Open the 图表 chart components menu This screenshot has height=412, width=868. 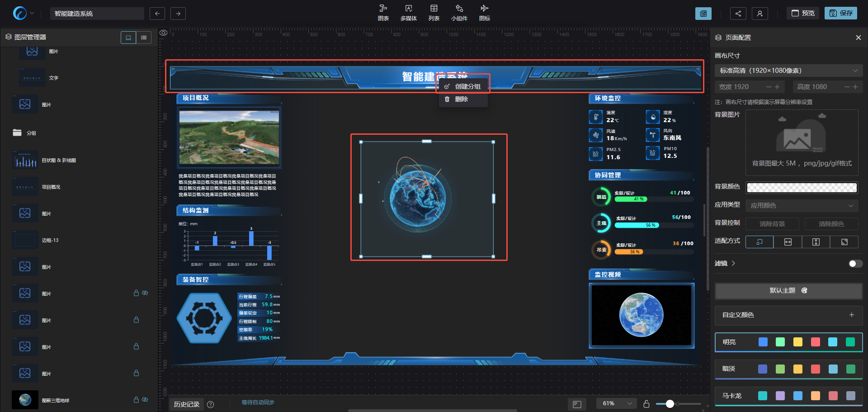[x=383, y=13]
